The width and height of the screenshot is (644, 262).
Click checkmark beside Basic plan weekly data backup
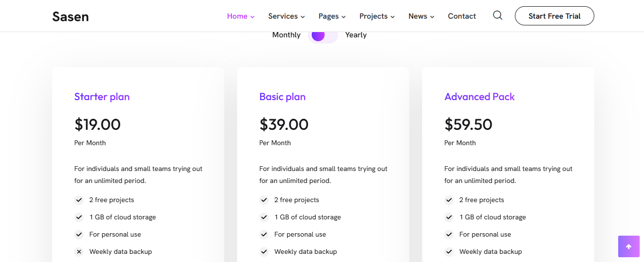point(264,251)
